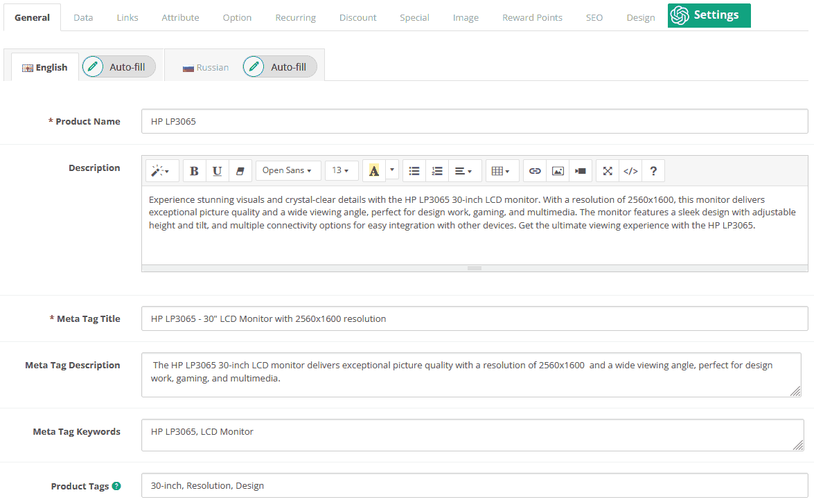Click into the Product Name field
This screenshot has height=504, width=814.
(x=475, y=121)
